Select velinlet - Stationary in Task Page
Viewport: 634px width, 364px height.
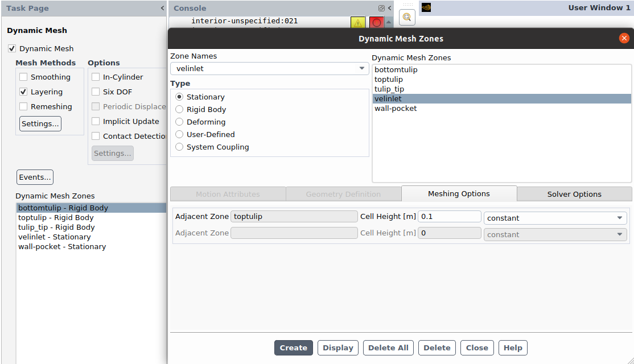pyautogui.click(x=92, y=237)
